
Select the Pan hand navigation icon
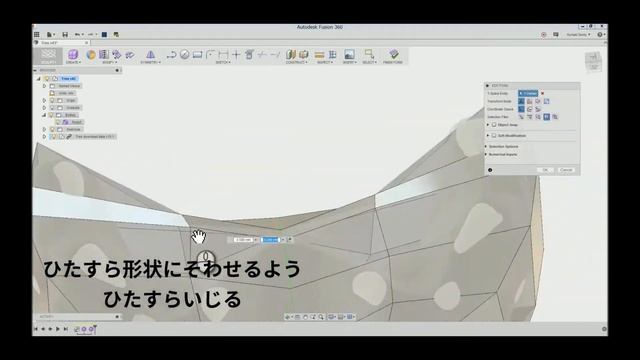305,317
